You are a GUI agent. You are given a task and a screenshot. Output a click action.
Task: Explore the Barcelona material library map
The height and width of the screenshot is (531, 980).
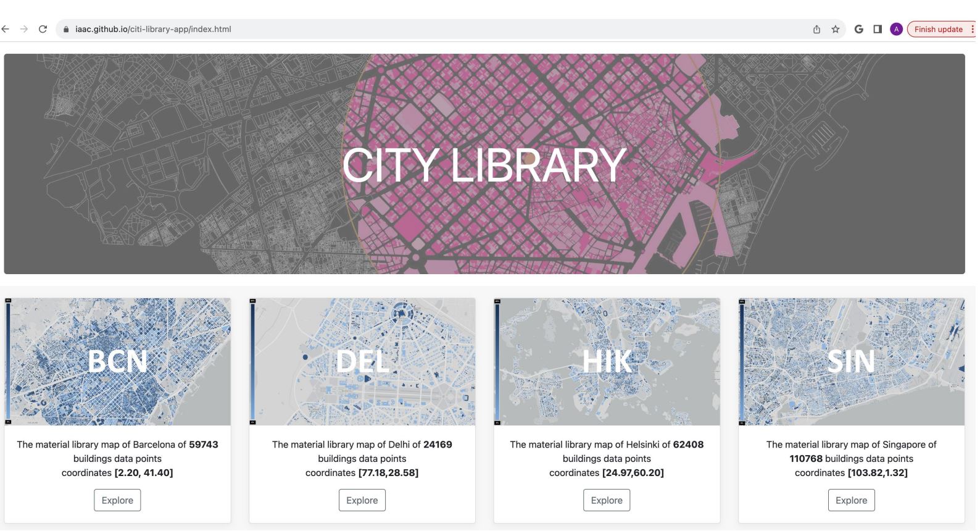pos(117,500)
